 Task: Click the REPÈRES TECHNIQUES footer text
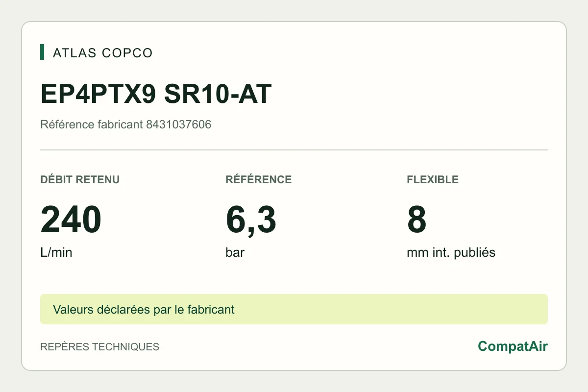pyautogui.click(x=100, y=347)
